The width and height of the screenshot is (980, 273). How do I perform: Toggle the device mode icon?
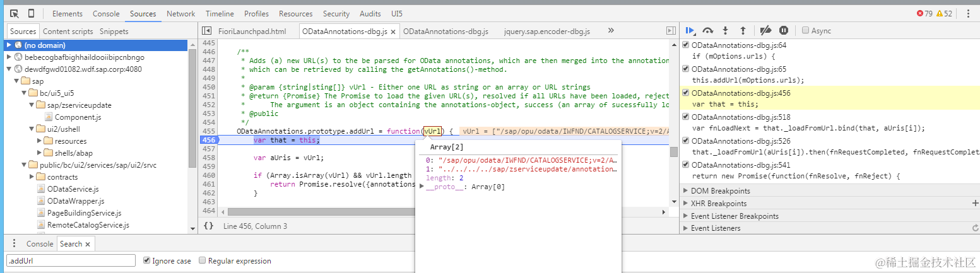tap(31, 13)
